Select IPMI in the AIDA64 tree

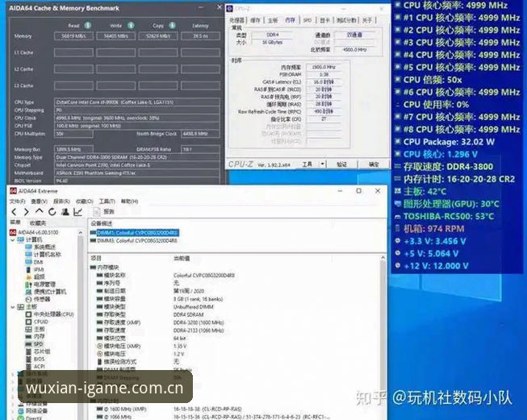tap(35, 269)
